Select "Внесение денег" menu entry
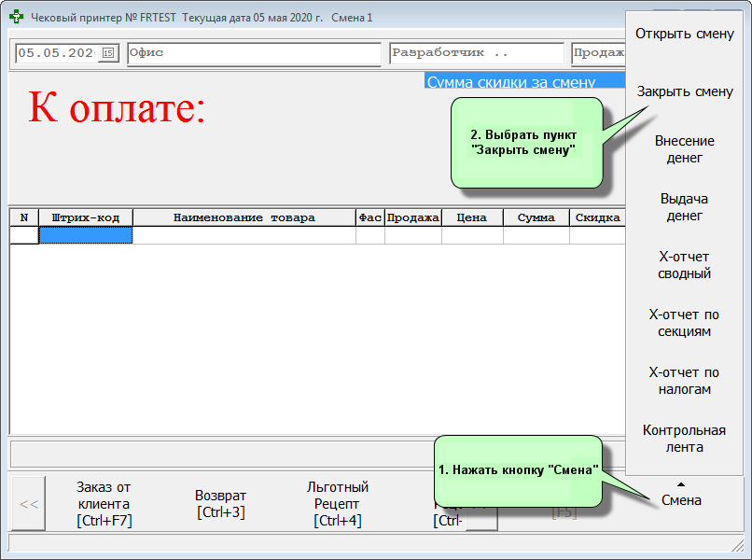This screenshot has width=752, height=560. click(x=684, y=149)
